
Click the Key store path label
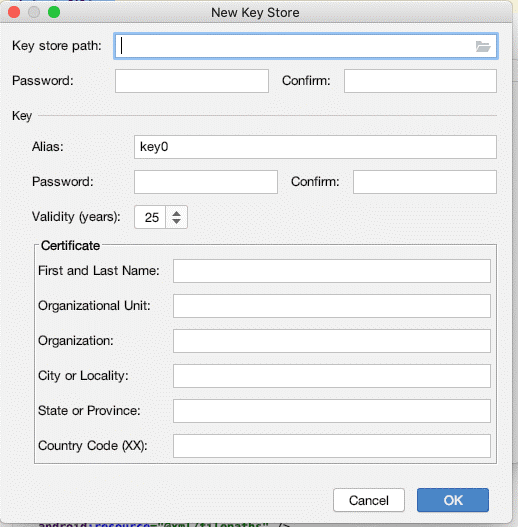click(57, 46)
